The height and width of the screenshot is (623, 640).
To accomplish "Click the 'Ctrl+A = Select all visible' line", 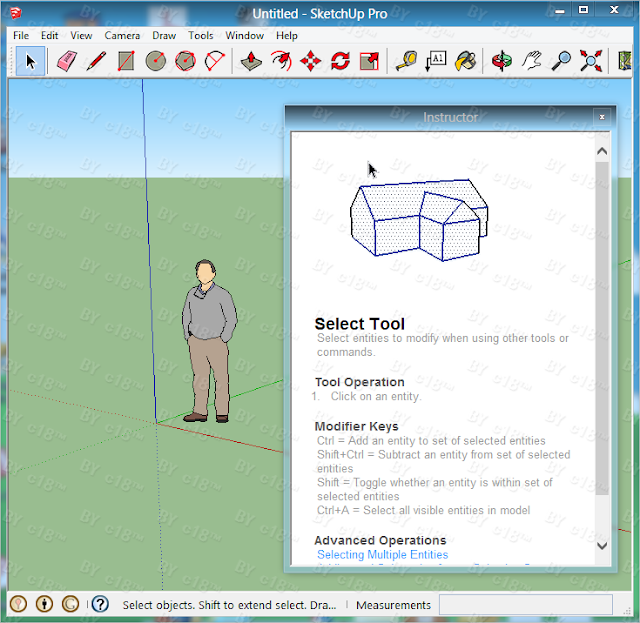I will (424, 510).
